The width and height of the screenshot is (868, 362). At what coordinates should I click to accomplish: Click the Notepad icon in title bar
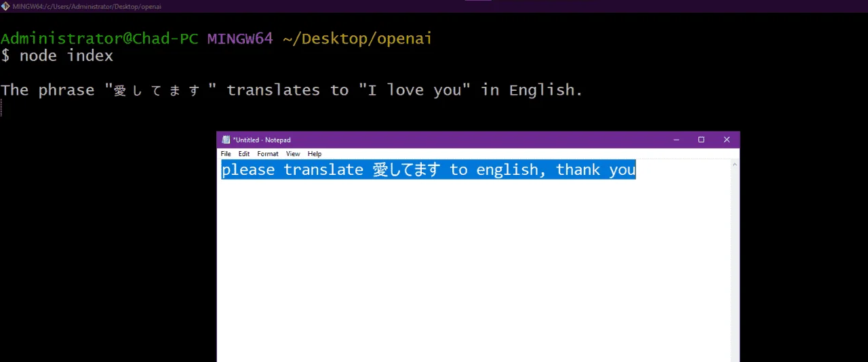pos(226,140)
